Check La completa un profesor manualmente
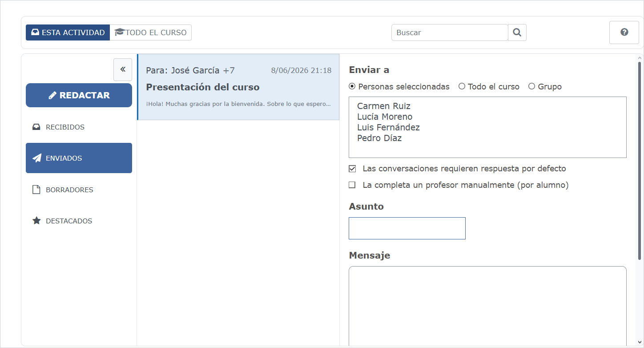 [352, 185]
